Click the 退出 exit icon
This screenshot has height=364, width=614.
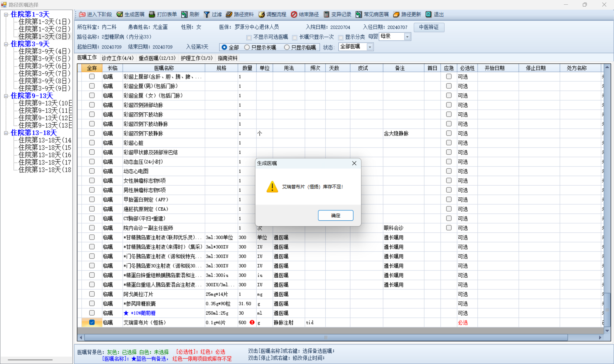428,15
